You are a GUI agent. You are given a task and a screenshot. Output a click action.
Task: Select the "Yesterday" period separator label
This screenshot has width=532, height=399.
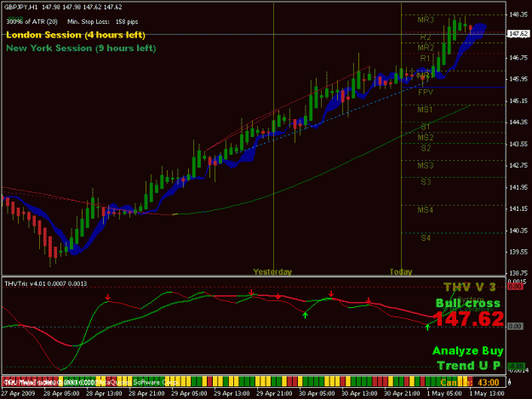pyautogui.click(x=272, y=272)
